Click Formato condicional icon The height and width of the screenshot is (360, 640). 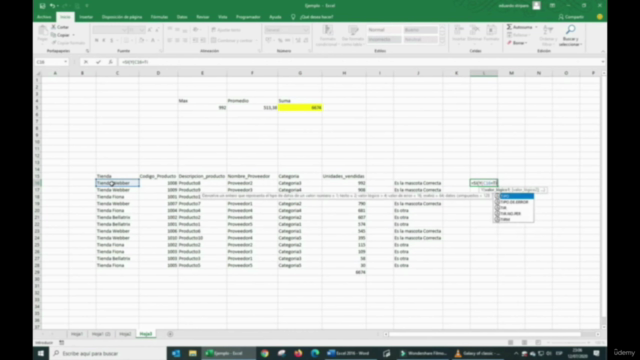(327, 30)
